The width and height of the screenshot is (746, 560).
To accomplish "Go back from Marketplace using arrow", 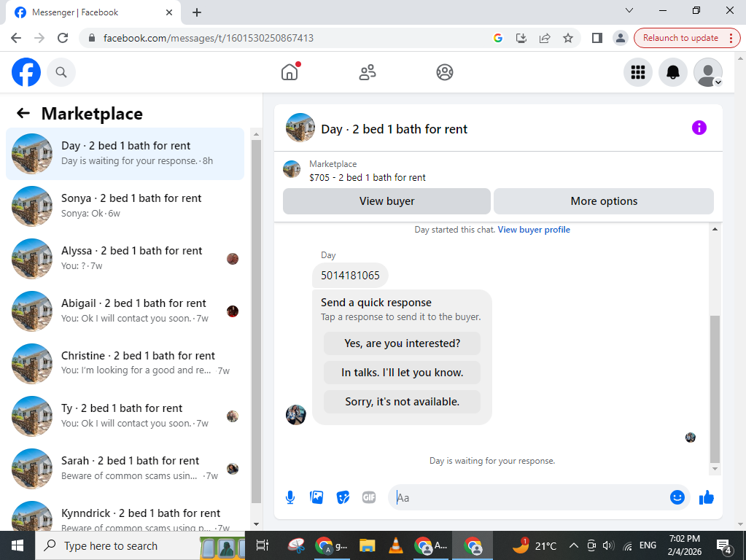I will [23, 113].
